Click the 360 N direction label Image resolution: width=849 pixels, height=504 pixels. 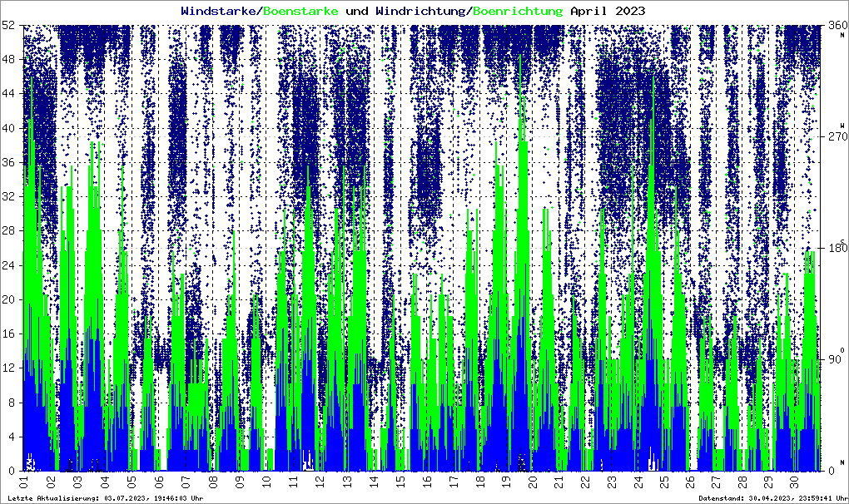(837, 28)
